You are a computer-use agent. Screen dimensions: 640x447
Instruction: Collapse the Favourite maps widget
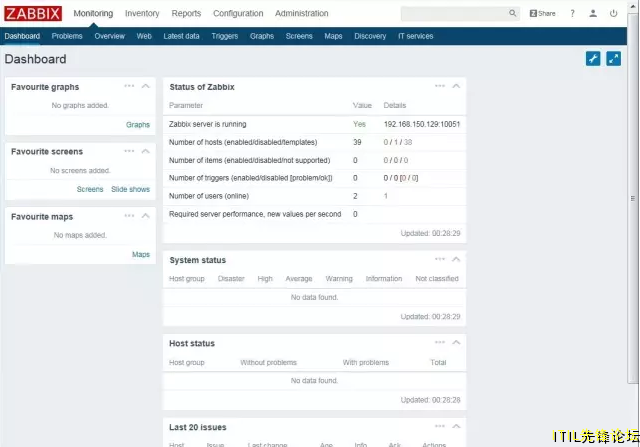pos(146,216)
